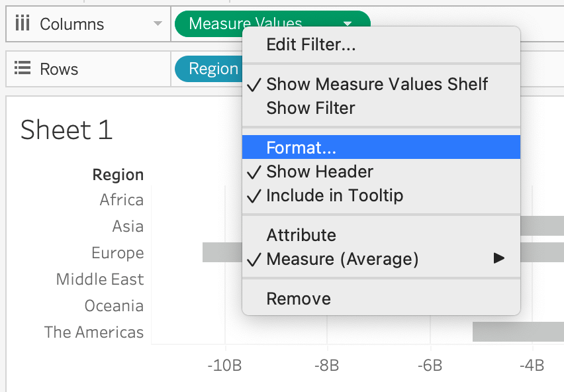Click the Columns shelf icon

tap(23, 24)
